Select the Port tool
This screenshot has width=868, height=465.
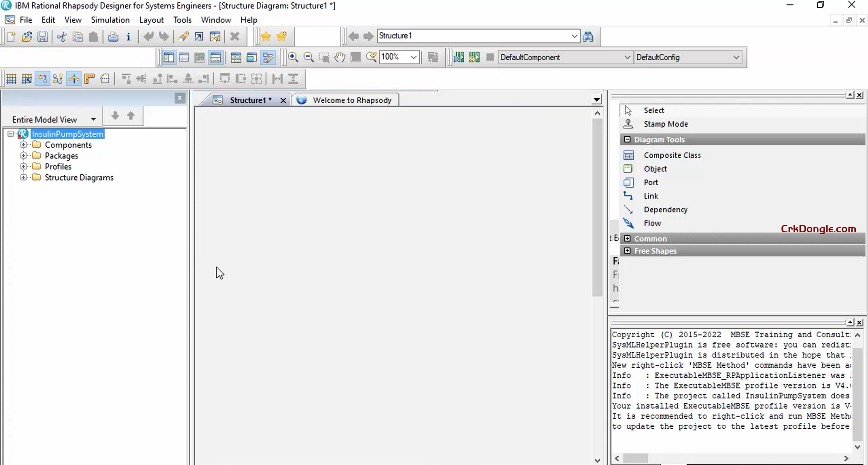pos(651,182)
